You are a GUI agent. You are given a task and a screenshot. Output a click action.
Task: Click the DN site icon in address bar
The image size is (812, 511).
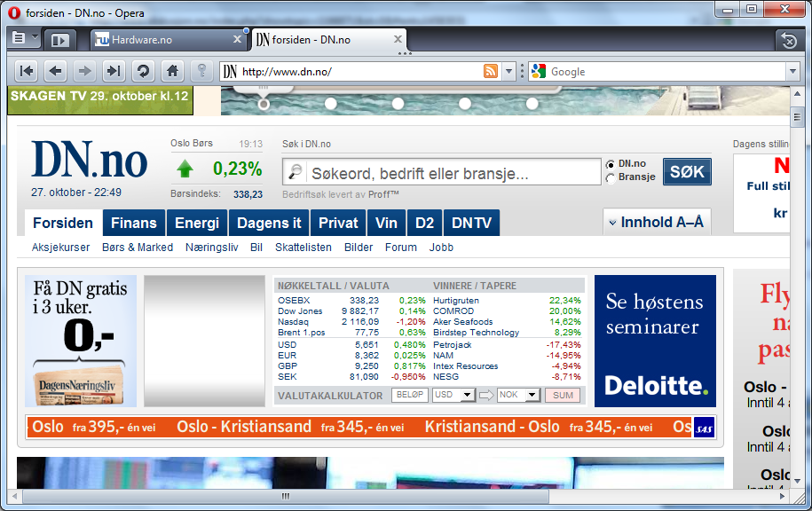[230, 71]
